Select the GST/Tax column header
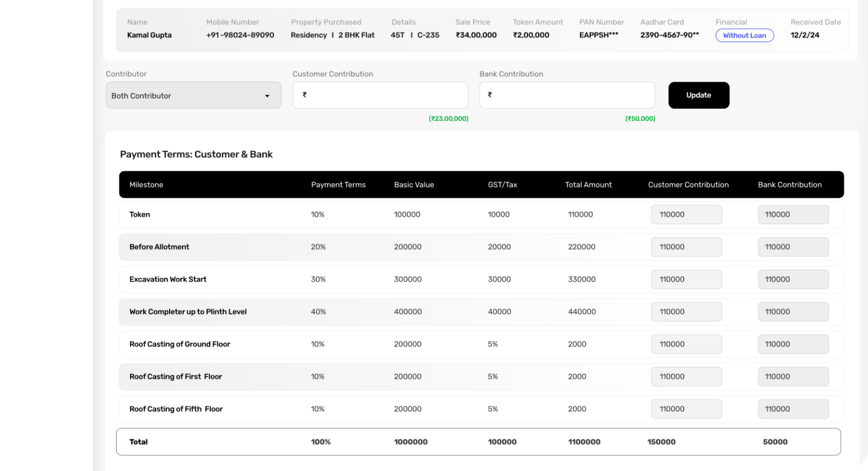 pos(503,185)
